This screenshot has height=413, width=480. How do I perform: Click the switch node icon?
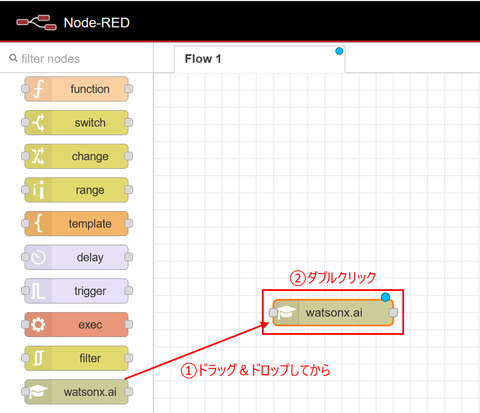[x=38, y=123]
